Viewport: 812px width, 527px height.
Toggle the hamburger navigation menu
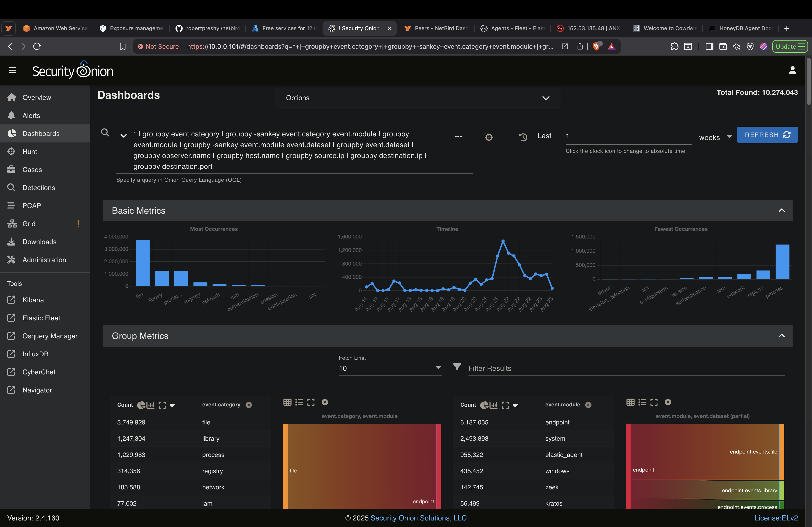(x=13, y=70)
